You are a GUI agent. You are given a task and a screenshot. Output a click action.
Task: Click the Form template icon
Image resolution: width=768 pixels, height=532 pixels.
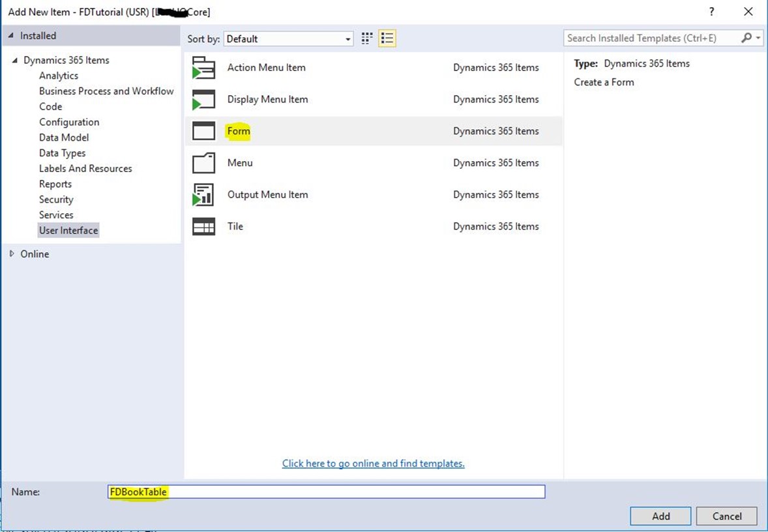tap(203, 131)
